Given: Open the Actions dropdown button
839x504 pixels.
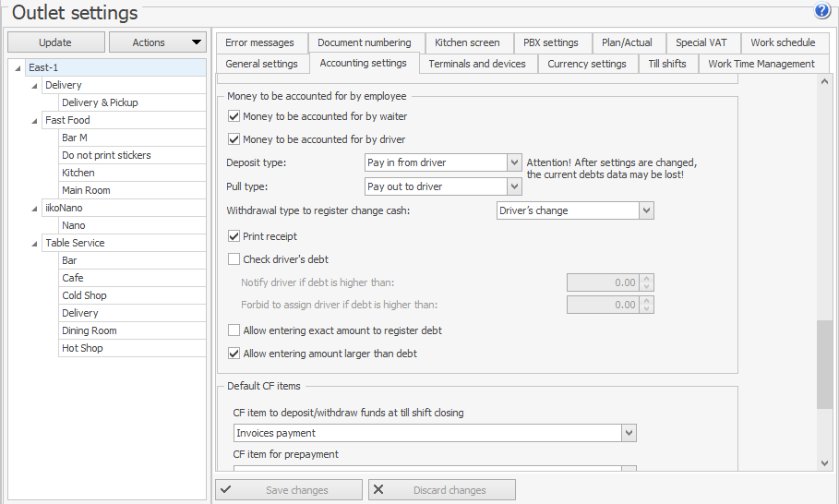Looking at the screenshot, I should (157, 42).
